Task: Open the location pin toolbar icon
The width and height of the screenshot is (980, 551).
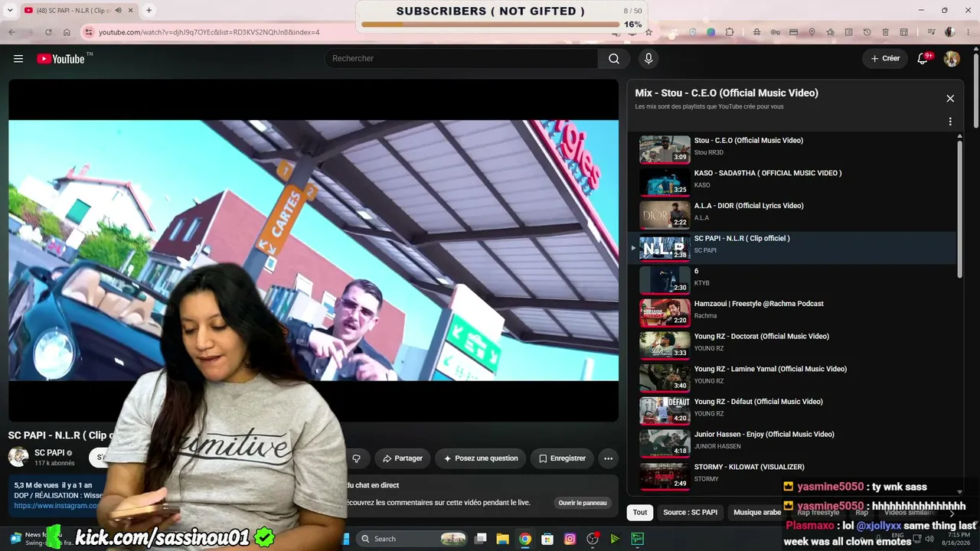Action: pyautogui.click(x=812, y=32)
